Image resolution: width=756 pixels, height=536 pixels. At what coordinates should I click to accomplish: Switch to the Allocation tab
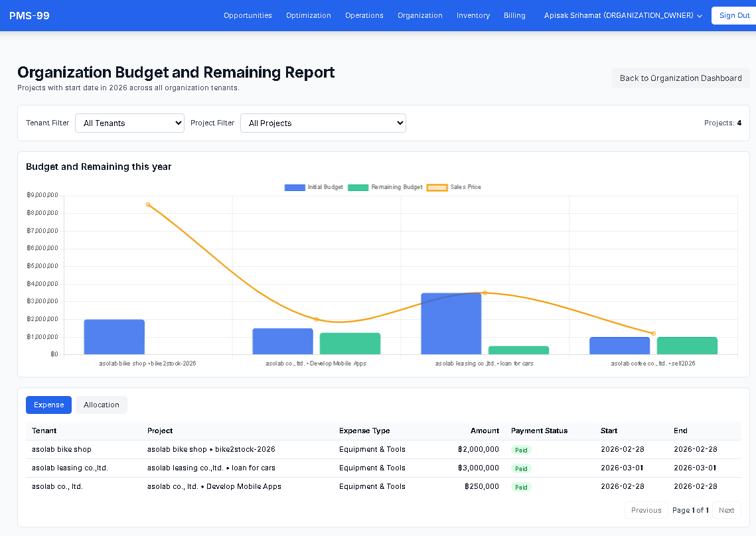tap(101, 405)
